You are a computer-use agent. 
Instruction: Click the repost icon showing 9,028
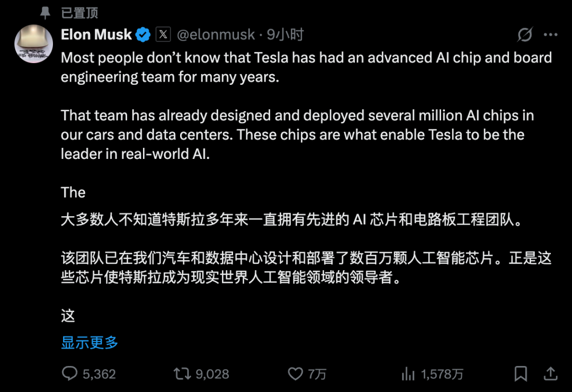coord(183,374)
